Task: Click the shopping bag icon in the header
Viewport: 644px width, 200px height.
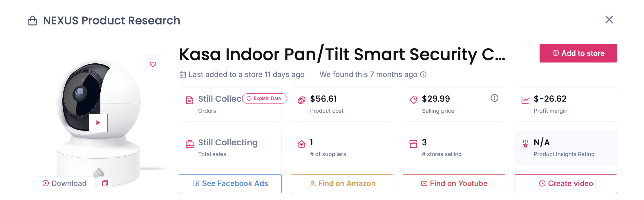Action: coord(33,20)
